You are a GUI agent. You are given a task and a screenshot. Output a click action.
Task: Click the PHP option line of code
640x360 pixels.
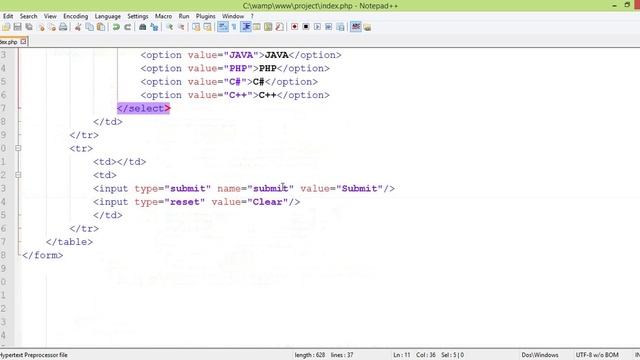[235, 69]
